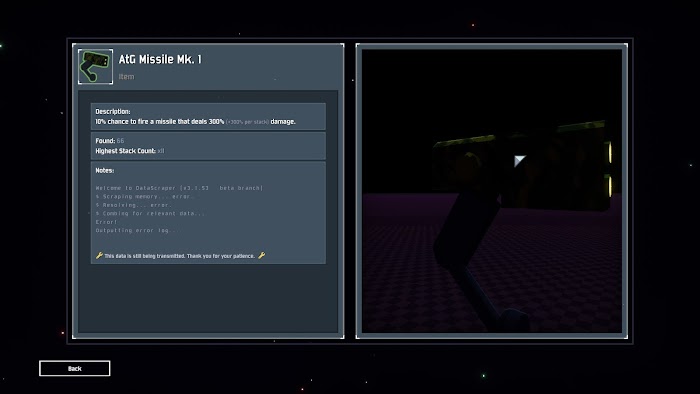The width and height of the screenshot is (700, 394).
Task: Click the "Scraping memory... error." line
Action: click(x=145, y=197)
